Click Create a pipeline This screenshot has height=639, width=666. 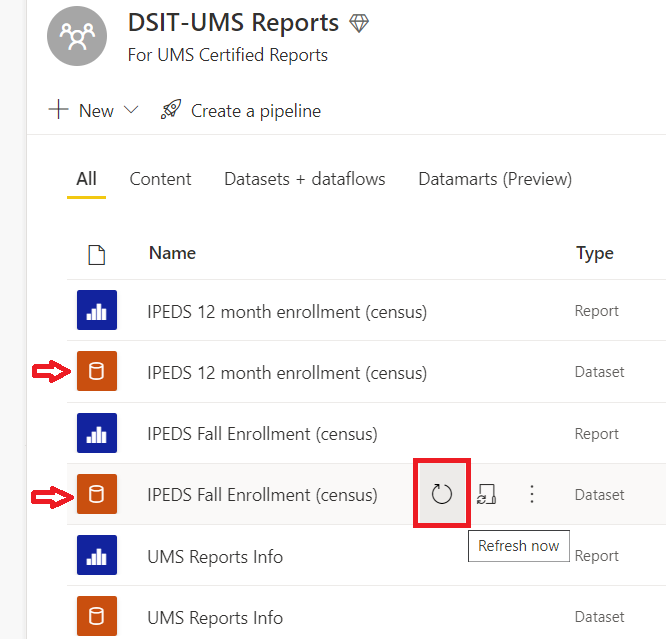[240, 110]
